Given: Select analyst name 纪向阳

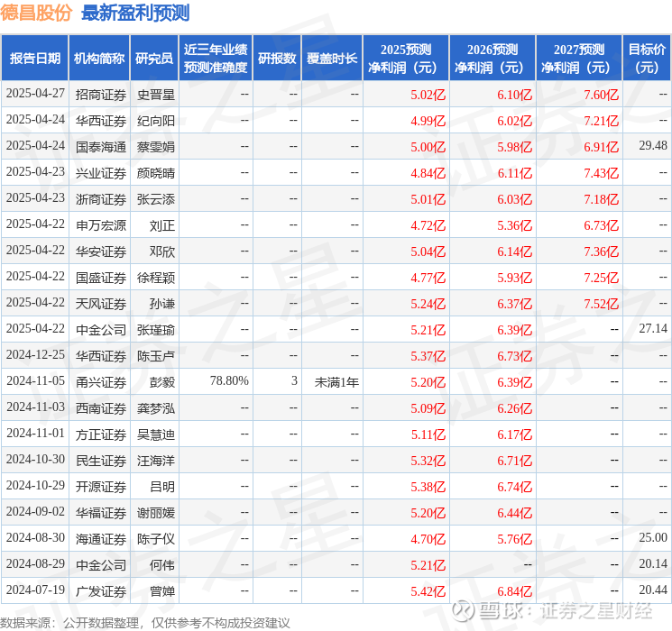Looking at the screenshot, I should pyautogui.click(x=155, y=121).
